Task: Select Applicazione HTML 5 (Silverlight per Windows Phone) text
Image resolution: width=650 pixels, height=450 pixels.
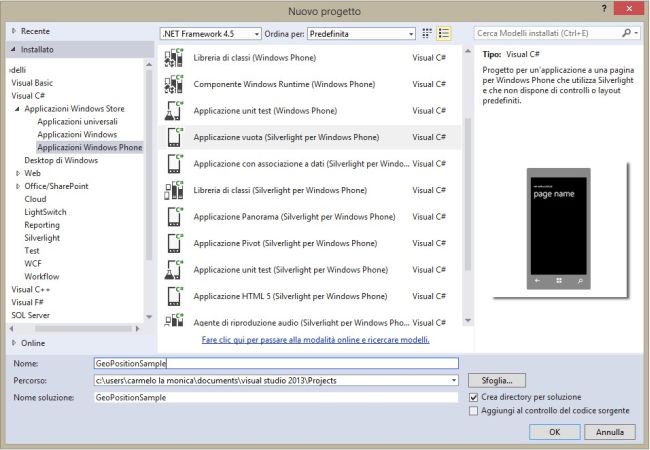Action: pyautogui.click(x=290, y=296)
